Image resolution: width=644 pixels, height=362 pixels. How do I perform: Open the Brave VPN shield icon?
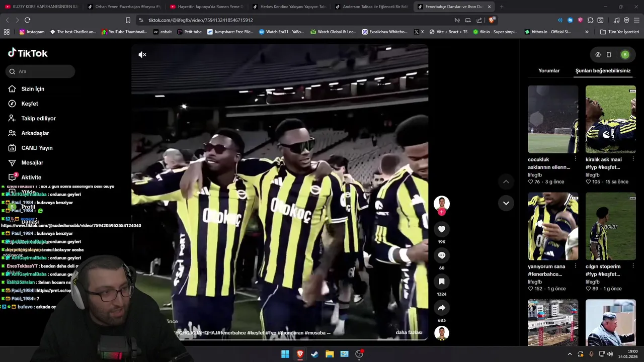coord(626,20)
